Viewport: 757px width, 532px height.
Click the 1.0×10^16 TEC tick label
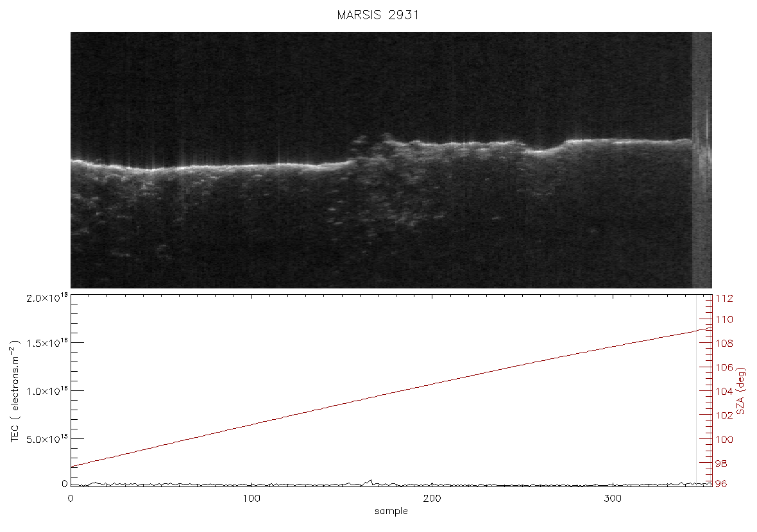click(x=47, y=391)
